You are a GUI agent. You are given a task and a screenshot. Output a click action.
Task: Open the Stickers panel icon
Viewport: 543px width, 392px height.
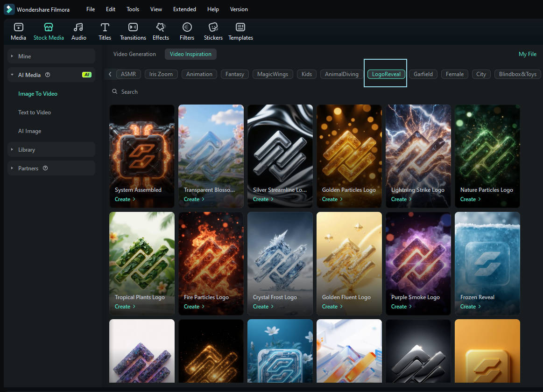pos(213,28)
